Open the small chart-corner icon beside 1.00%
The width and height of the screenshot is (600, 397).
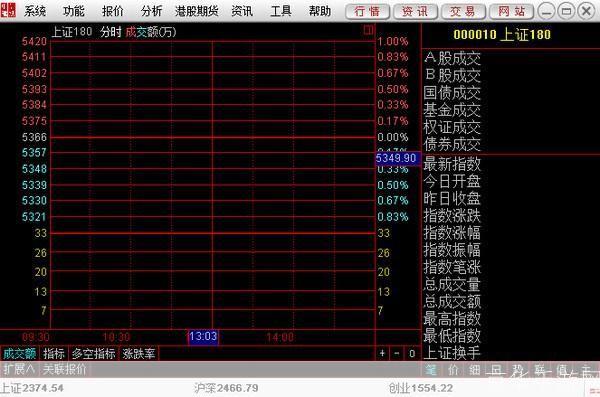click(x=368, y=29)
